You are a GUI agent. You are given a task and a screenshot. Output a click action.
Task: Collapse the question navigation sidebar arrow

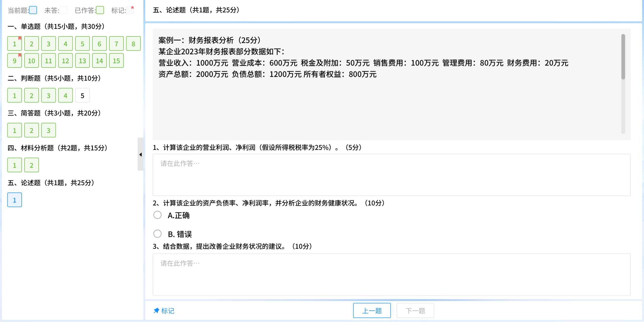coord(140,154)
